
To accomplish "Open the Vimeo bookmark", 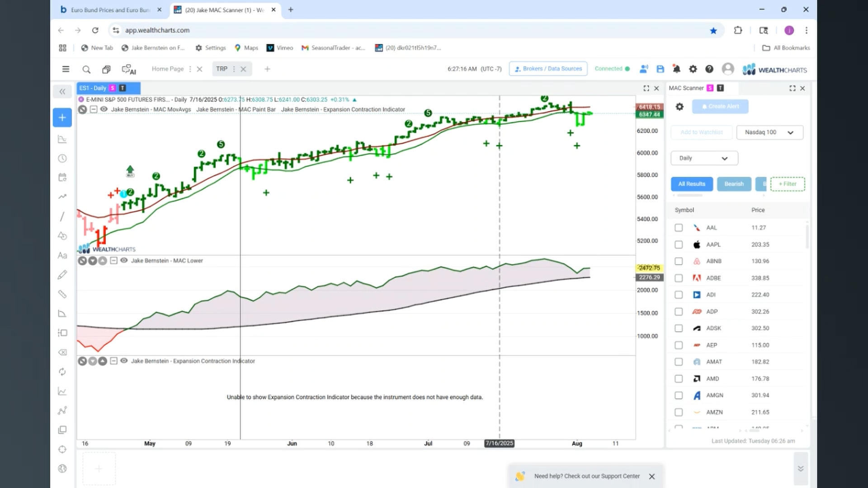I will (280, 48).
